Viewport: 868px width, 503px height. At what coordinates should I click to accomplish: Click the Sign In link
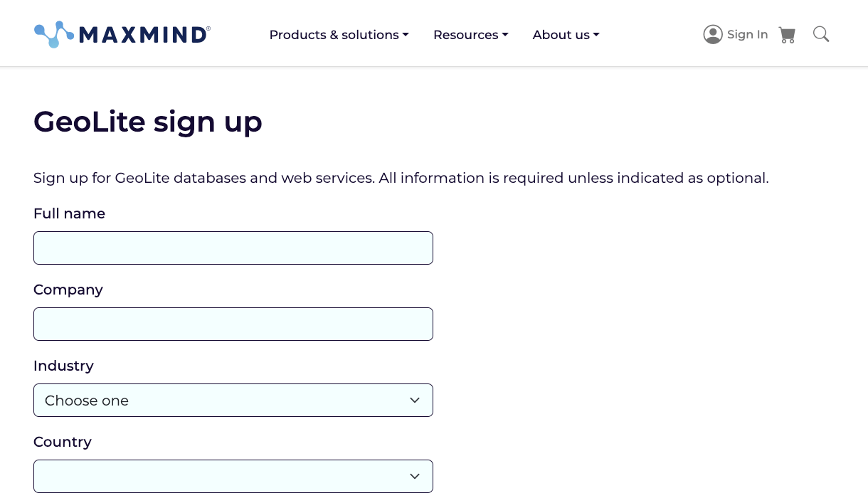click(x=747, y=34)
